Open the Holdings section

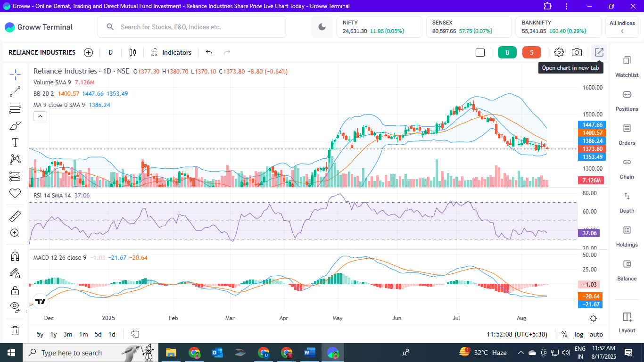click(x=627, y=237)
